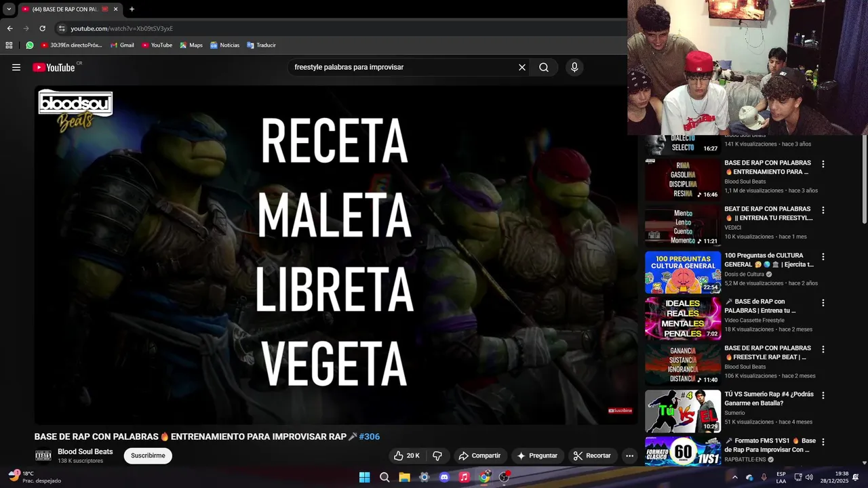Screen dimensions: 868x488
Task: Open the Gmail bookmark
Action: tap(122, 45)
